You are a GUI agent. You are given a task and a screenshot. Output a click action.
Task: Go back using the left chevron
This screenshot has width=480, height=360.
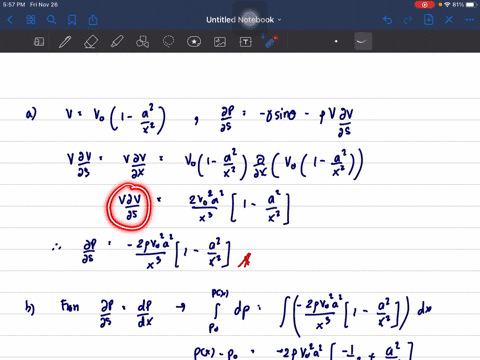click(x=10, y=20)
